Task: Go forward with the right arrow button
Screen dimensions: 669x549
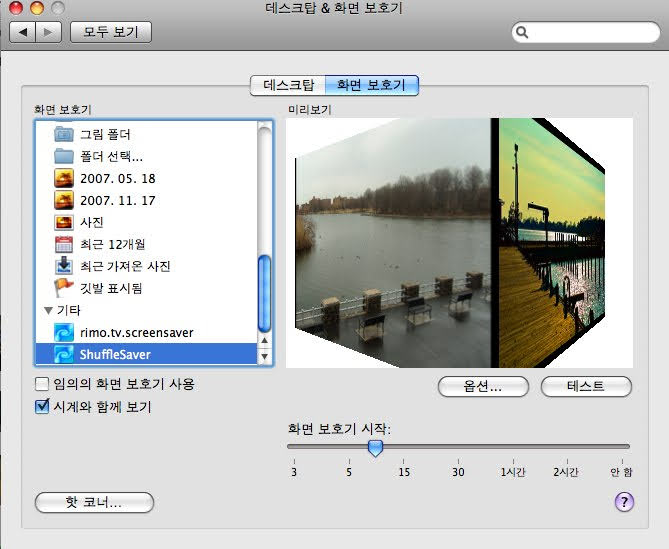Action: pyautogui.click(x=49, y=32)
